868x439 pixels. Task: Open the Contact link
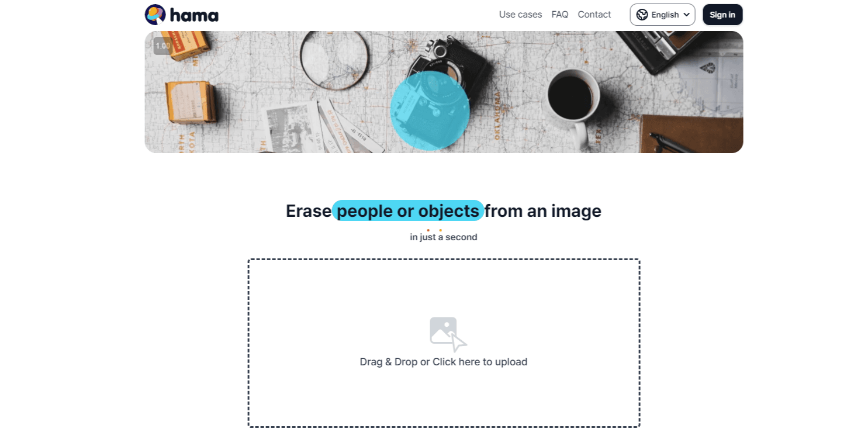pyautogui.click(x=594, y=15)
